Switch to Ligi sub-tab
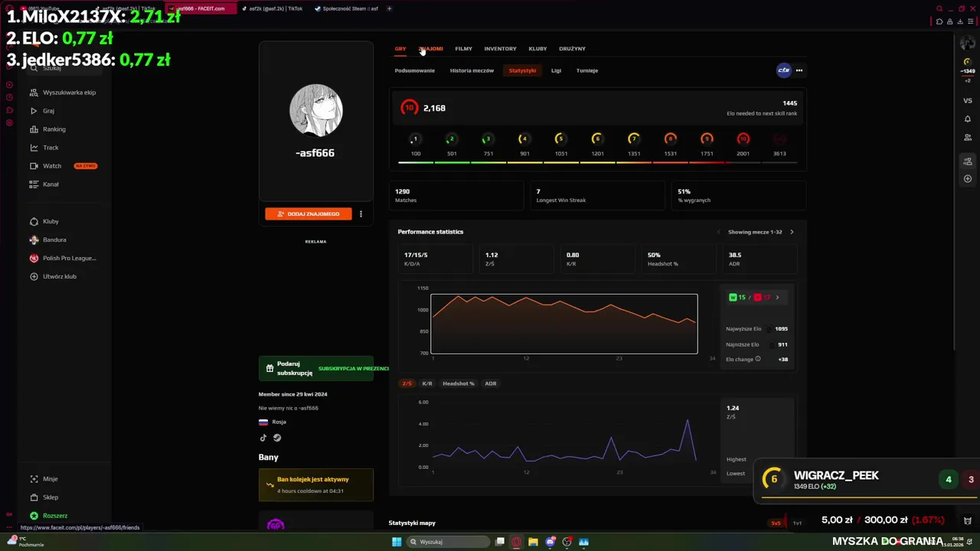This screenshot has width=980, height=551. 556,70
